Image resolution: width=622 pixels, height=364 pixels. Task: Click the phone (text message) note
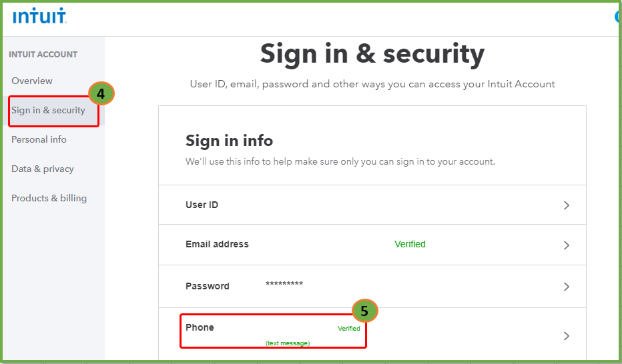(288, 343)
